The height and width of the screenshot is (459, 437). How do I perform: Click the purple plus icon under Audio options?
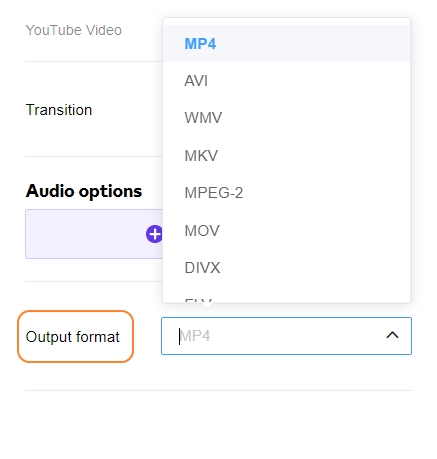pos(154,234)
